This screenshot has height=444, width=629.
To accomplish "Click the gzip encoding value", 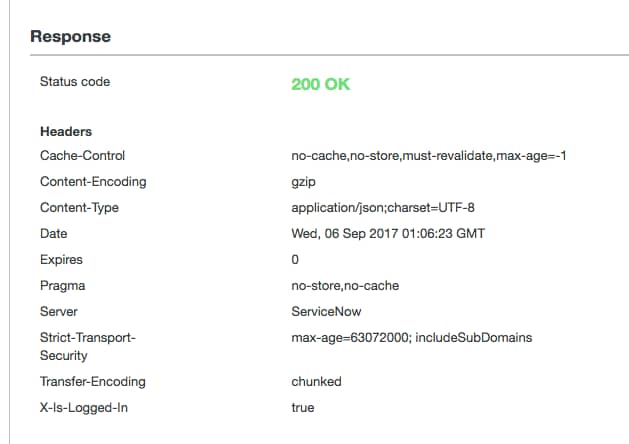I will tap(303, 182).
